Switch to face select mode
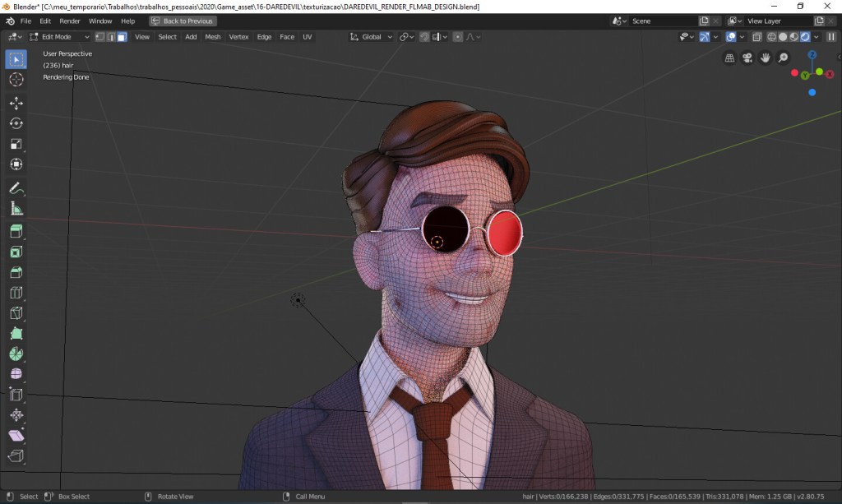Screen dimensions: 842x504 122,37
